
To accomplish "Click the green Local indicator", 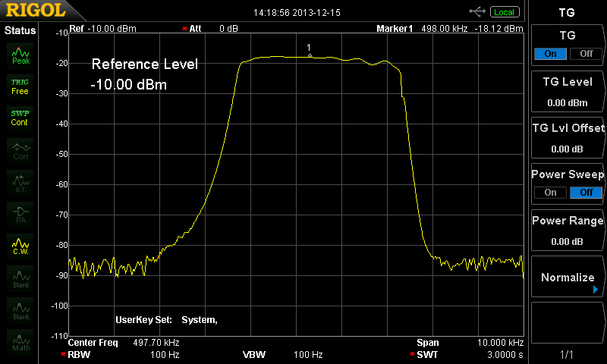I will (x=503, y=12).
